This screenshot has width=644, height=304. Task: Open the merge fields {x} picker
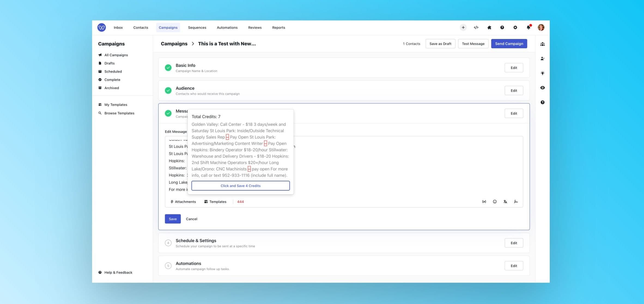tap(484, 201)
